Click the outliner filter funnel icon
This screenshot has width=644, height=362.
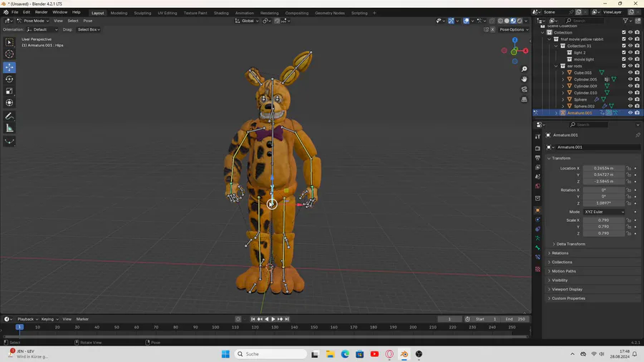tap(625, 21)
